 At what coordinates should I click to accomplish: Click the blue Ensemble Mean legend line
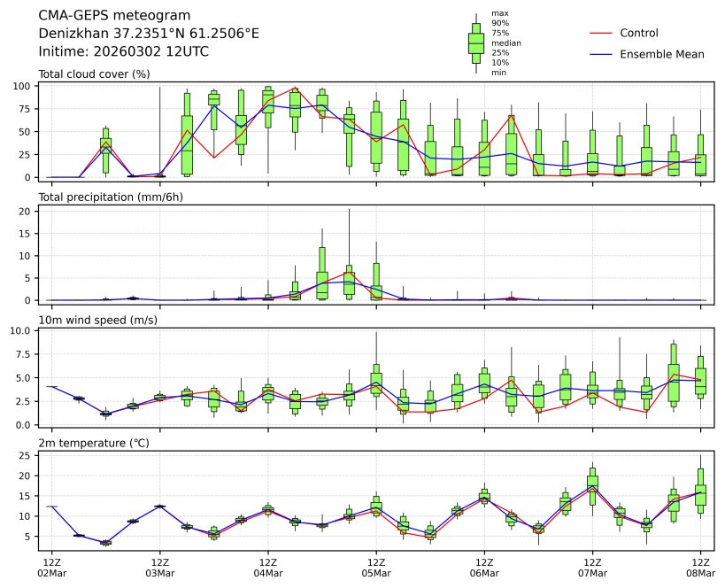coord(600,54)
